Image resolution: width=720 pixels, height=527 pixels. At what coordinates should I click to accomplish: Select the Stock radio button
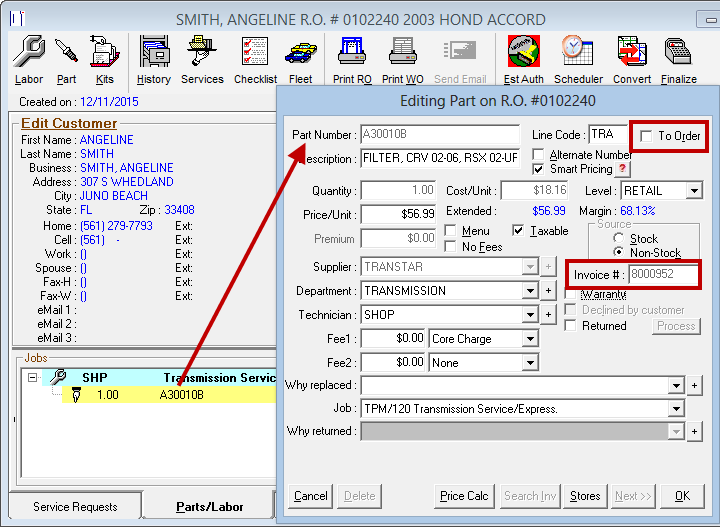[x=619, y=239]
